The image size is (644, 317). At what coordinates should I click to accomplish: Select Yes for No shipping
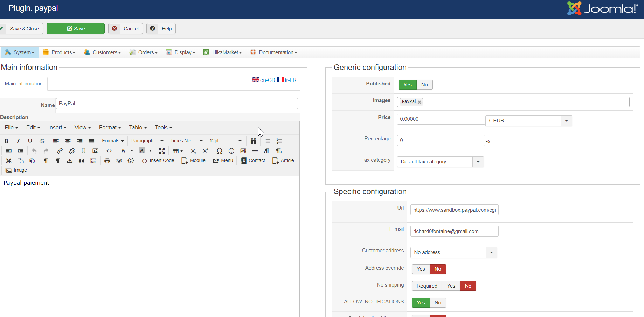pyautogui.click(x=451, y=286)
